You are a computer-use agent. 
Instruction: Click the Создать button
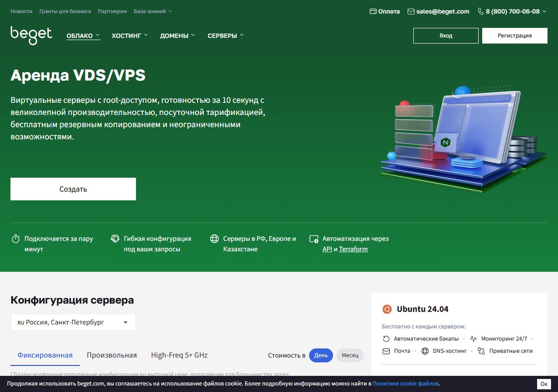(73, 189)
